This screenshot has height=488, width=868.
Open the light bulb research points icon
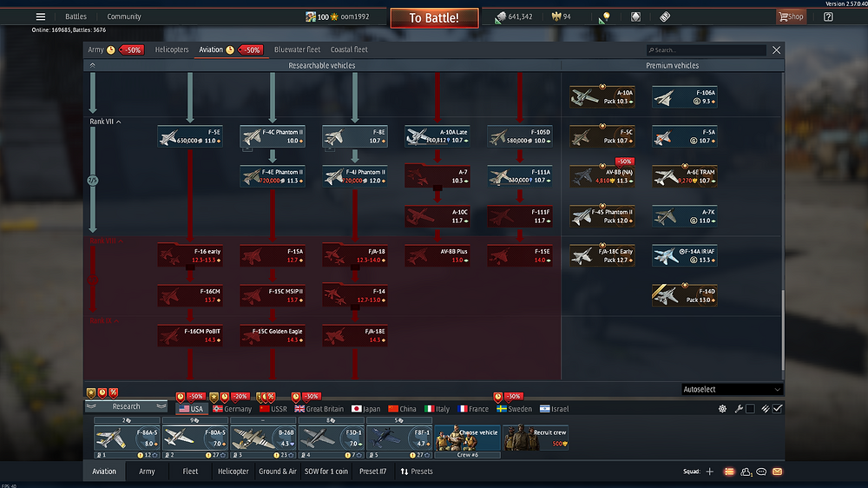pyautogui.click(x=604, y=17)
